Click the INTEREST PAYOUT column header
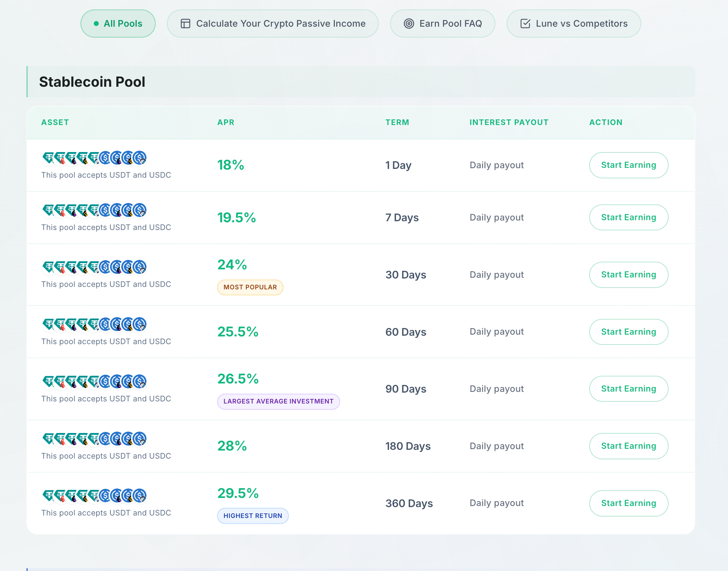This screenshot has height=571, width=728. tap(509, 122)
